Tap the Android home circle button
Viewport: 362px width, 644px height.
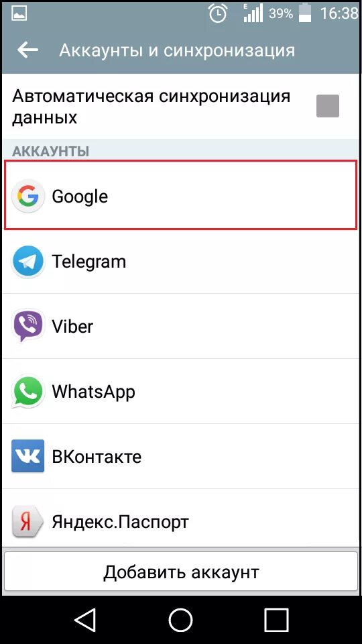(x=180, y=619)
